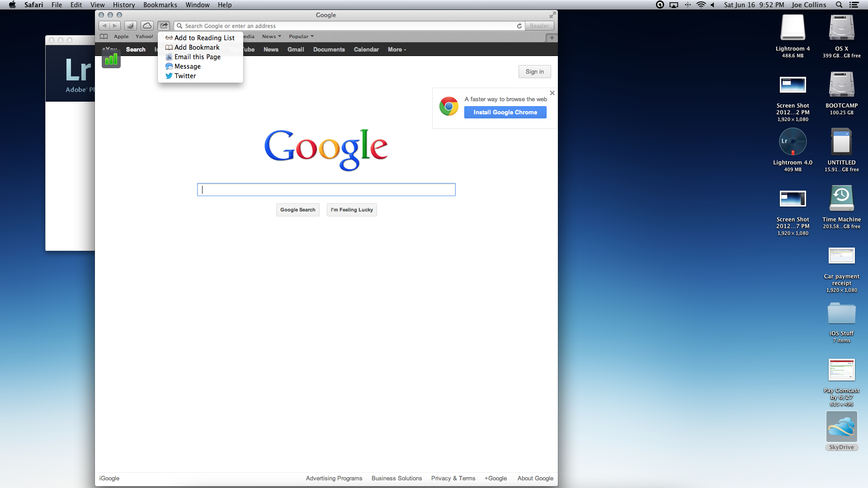Choose Message from share menu
868x488 pixels.
200,66
